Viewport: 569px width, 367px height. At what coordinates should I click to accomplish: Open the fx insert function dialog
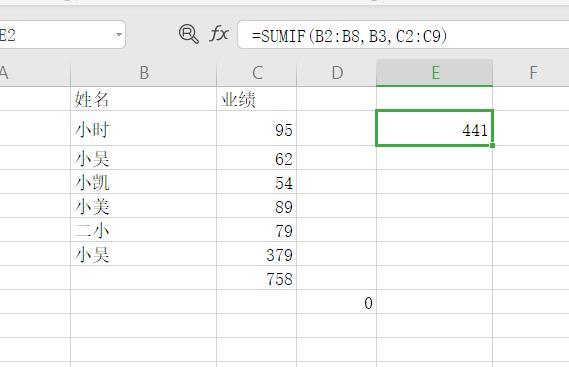219,34
